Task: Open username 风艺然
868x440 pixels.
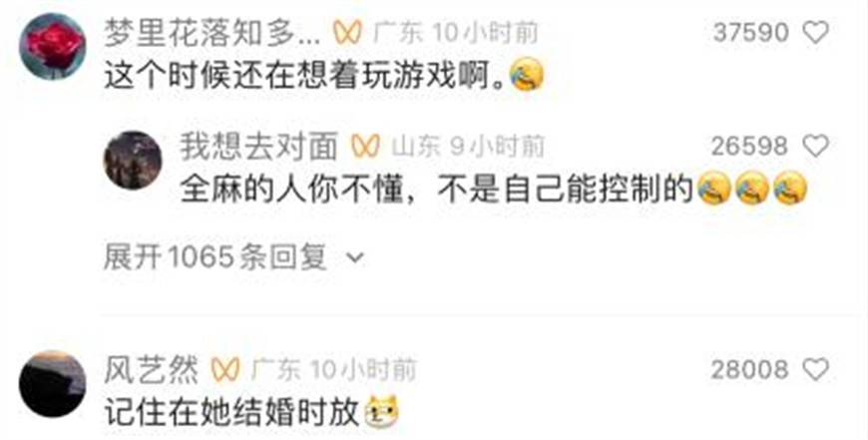Action: coord(151,370)
